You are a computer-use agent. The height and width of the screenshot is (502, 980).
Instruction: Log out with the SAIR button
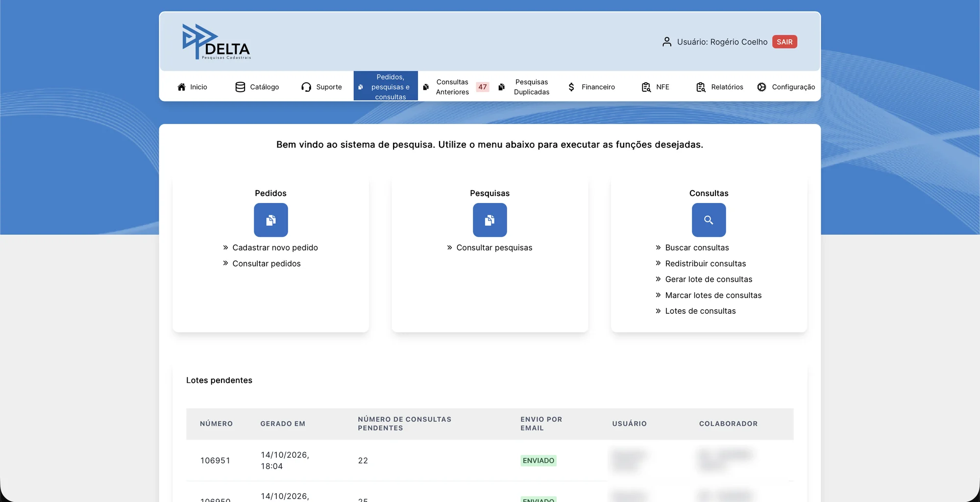784,42
